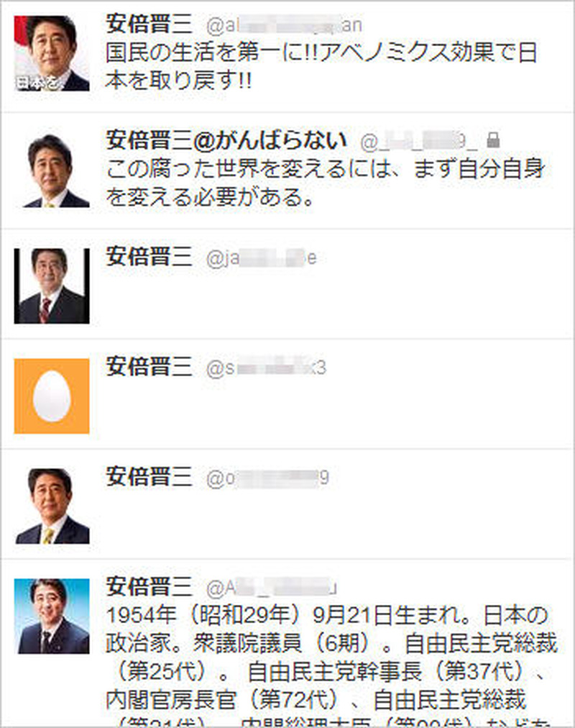575x728 pixels.
Task: Open the avatar with the red flag background
Action: [52, 53]
